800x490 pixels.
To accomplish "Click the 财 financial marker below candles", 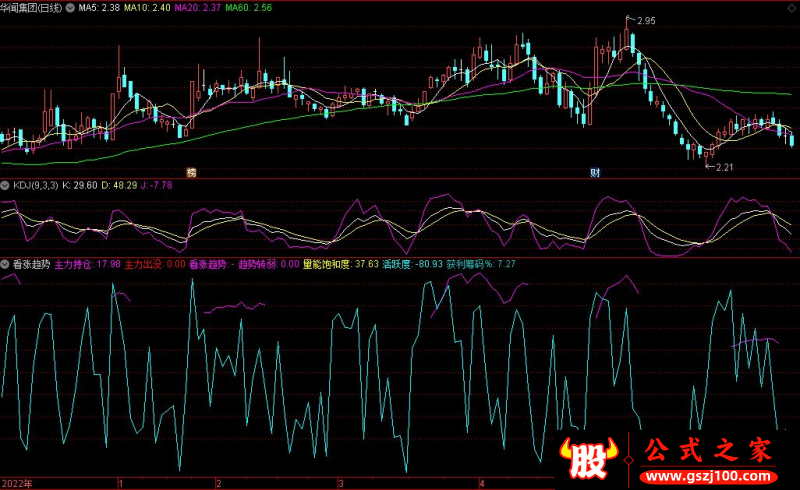I will point(595,172).
